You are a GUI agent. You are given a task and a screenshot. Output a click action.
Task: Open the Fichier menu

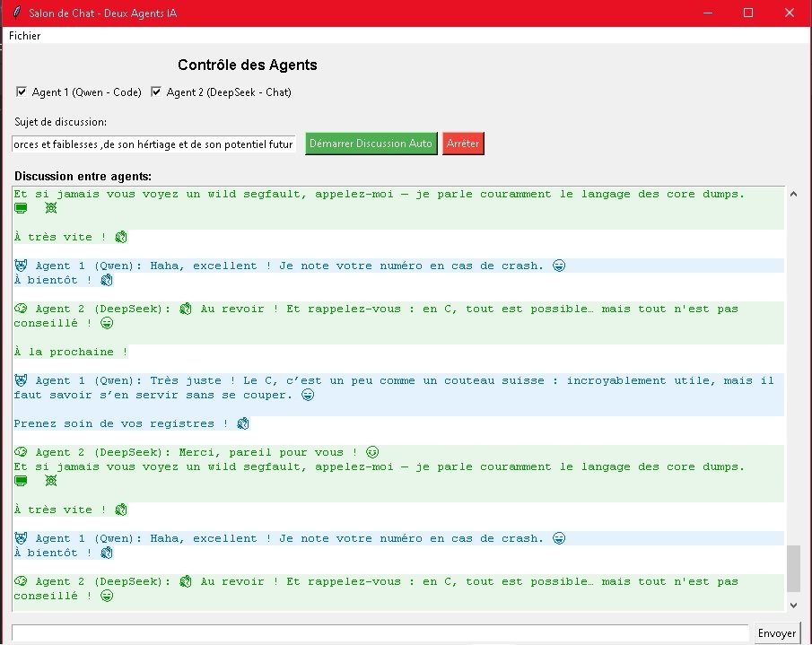[x=24, y=36]
